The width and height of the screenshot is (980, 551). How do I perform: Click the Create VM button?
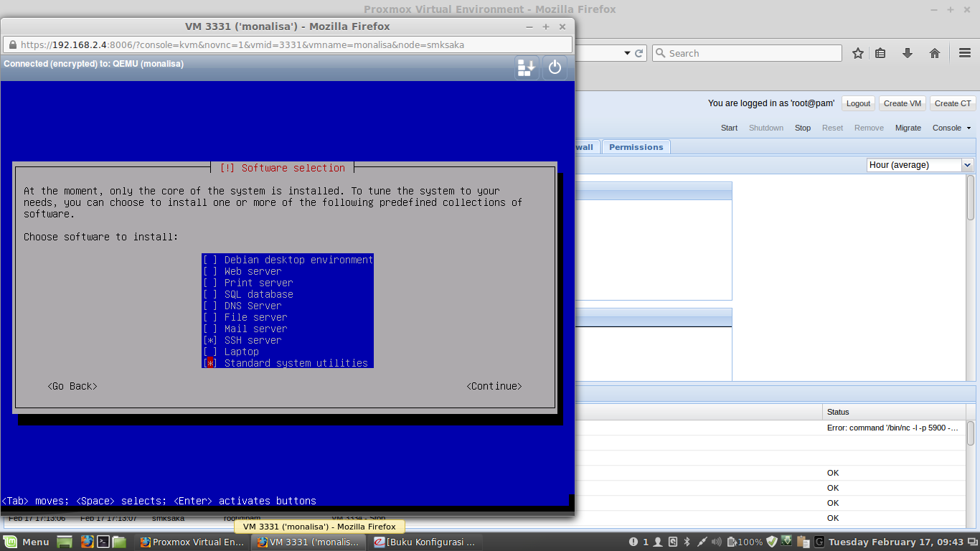[902, 103]
